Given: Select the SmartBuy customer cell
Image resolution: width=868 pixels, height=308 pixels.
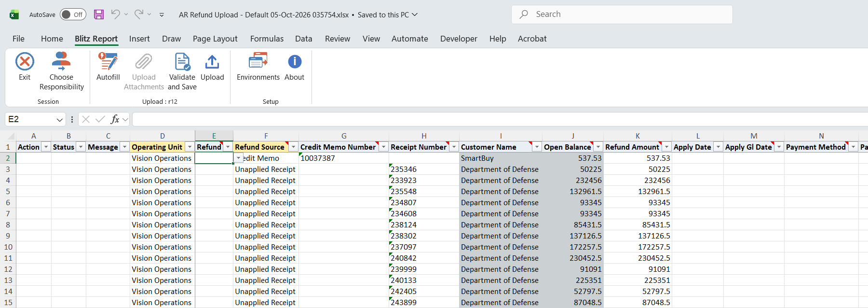Looking at the screenshot, I should coord(501,158).
